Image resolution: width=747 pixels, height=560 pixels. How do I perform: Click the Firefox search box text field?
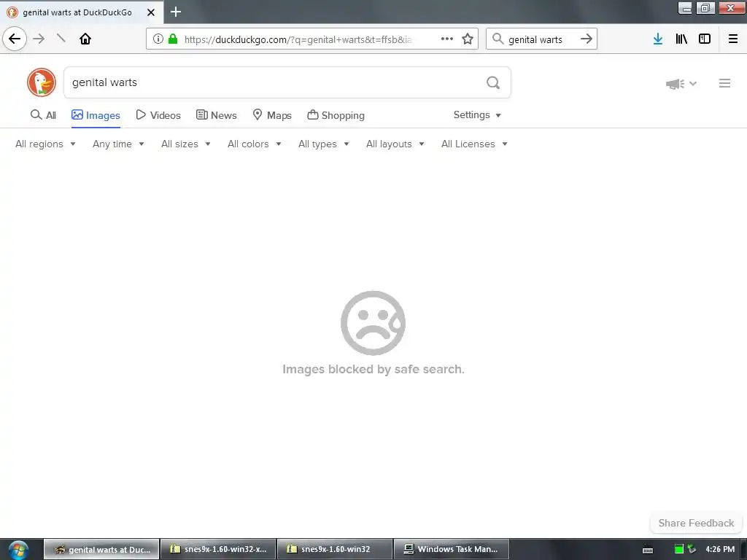[541, 39]
